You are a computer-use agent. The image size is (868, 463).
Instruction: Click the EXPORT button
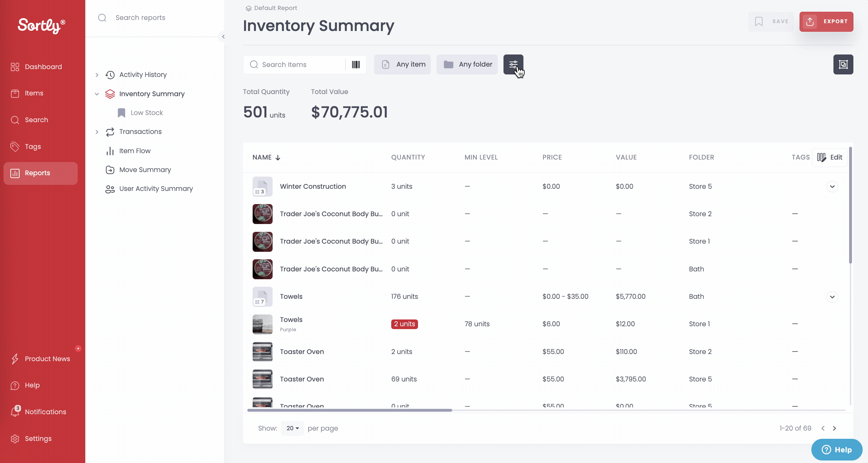[826, 21]
